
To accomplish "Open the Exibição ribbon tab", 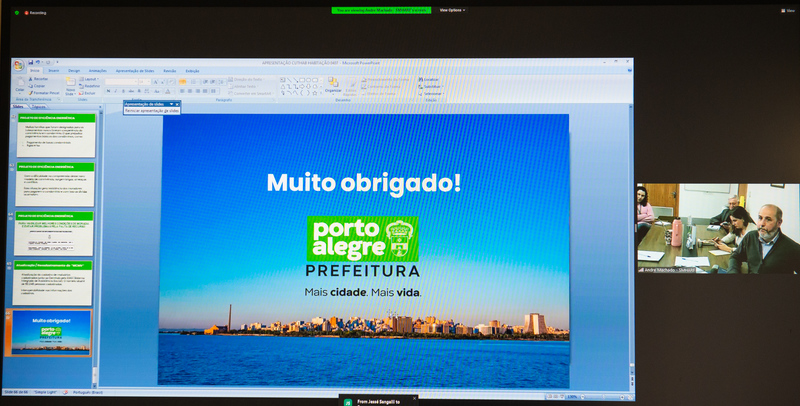I will point(192,71).
